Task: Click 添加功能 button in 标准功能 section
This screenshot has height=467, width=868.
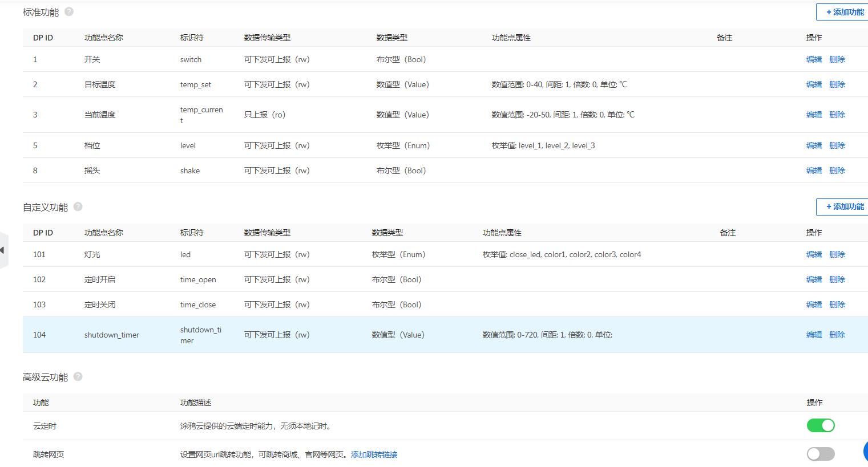Action: (x=842, y=12)
